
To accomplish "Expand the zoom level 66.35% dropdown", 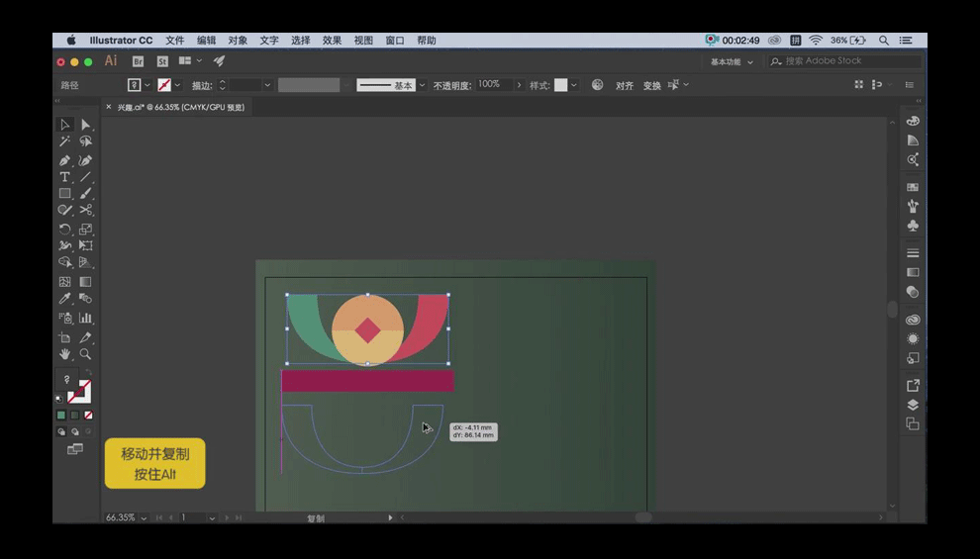I will [144, 517].
